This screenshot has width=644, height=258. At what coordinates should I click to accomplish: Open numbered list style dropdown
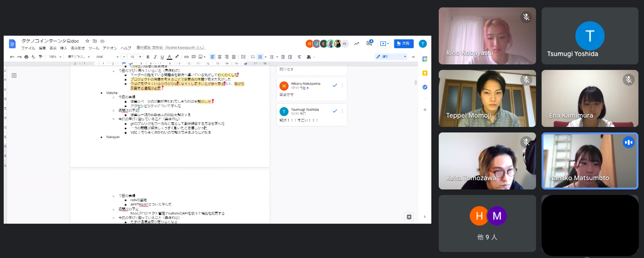tap(277, 57)
